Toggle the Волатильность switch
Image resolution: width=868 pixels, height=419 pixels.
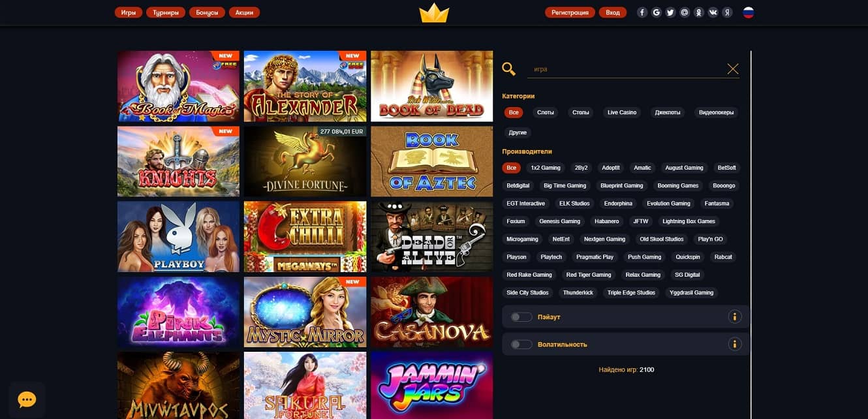click(x=521, y=345)
